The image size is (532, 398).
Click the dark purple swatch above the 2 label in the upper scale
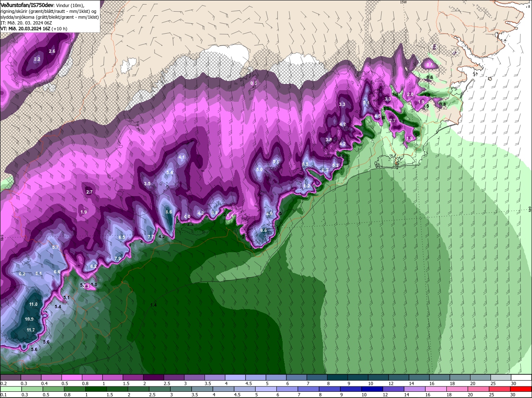click(154, 377)
